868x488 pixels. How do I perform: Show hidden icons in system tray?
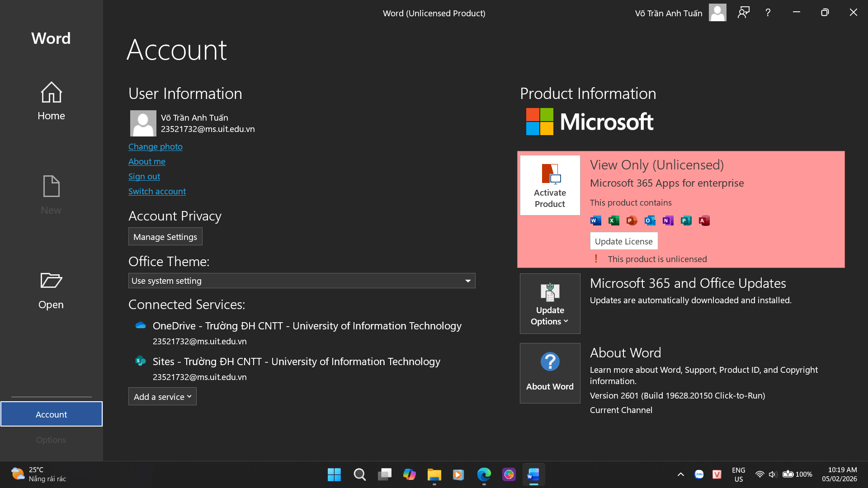coord(680,474)
